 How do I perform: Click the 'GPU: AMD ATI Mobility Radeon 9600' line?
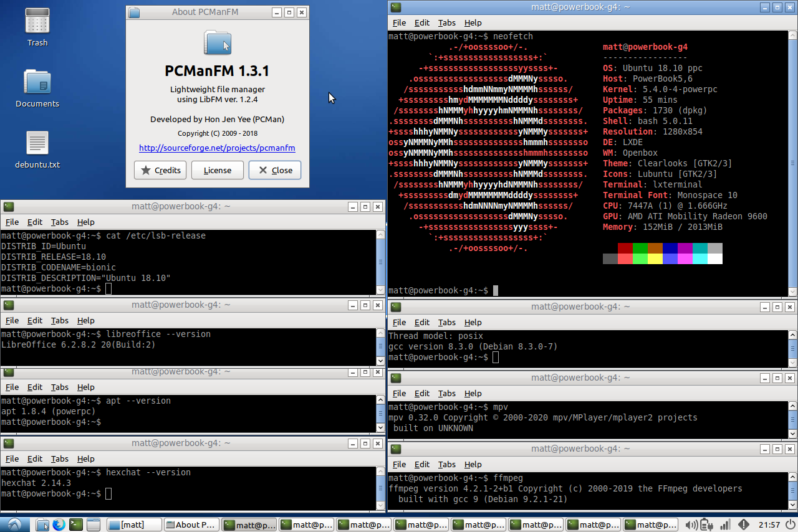tap(685, 216)
